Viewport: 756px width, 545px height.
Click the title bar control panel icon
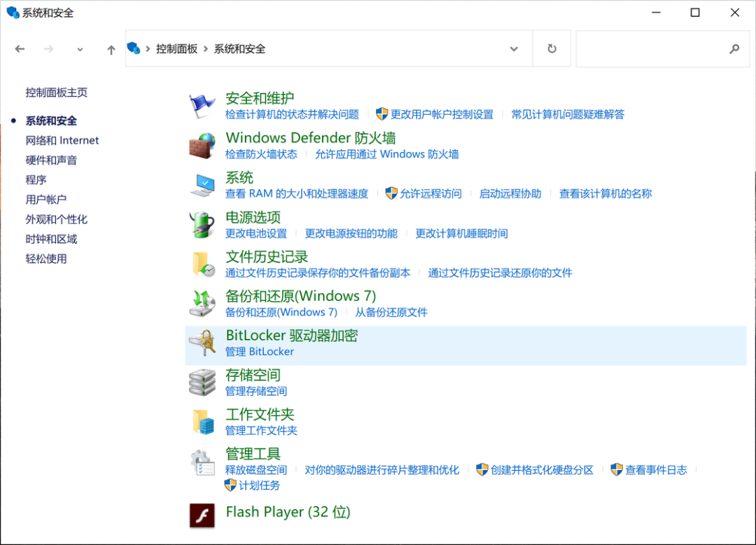pyautogui.click(x=13, y=13)
